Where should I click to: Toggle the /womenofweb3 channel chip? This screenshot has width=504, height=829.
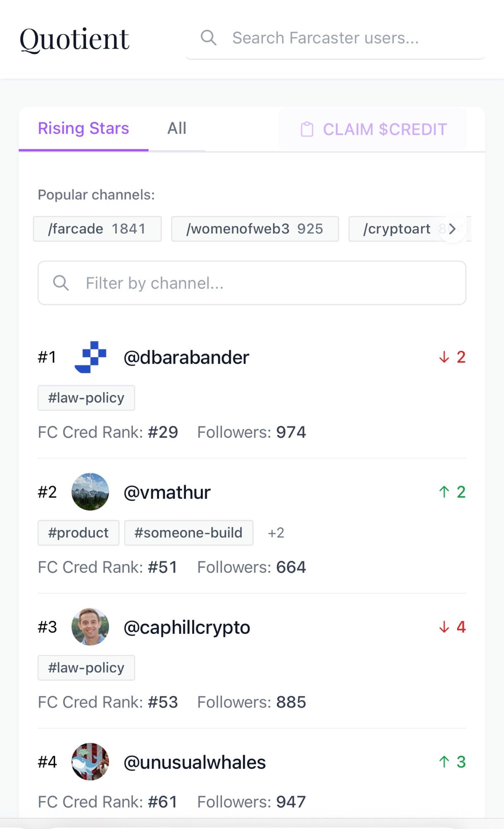(255, 228)
